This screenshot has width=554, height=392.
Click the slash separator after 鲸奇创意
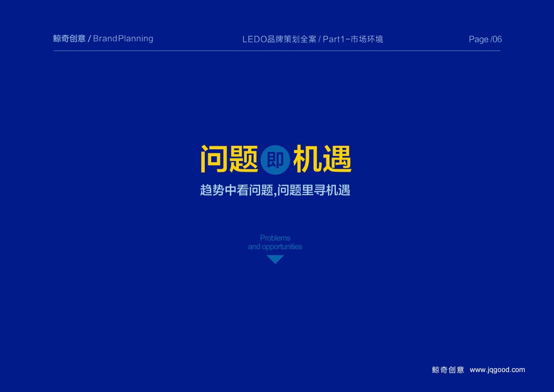click(90, 39)
